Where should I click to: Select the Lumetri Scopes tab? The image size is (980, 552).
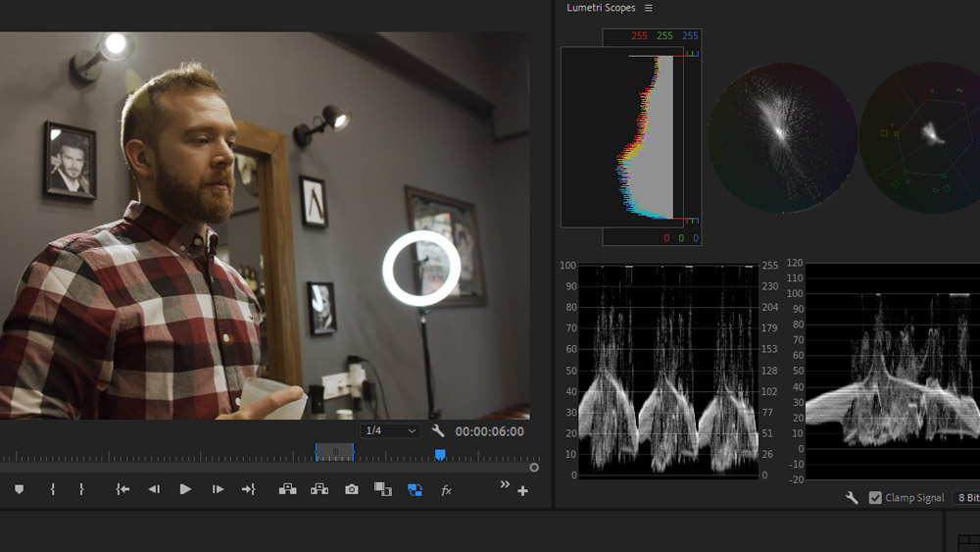click(x=601, y=8)
